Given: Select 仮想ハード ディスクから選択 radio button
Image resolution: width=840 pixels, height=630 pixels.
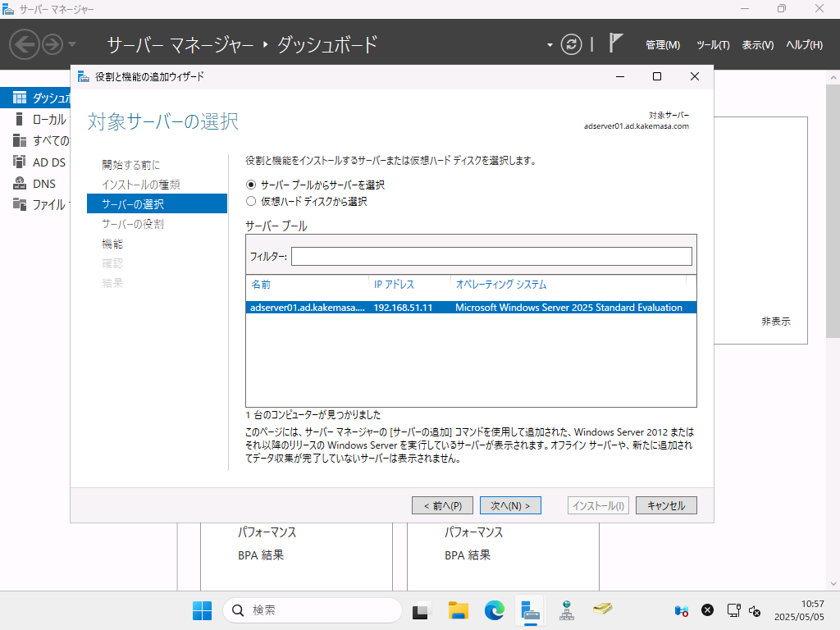Looking at the screenshot, I should tap(251, 202).
